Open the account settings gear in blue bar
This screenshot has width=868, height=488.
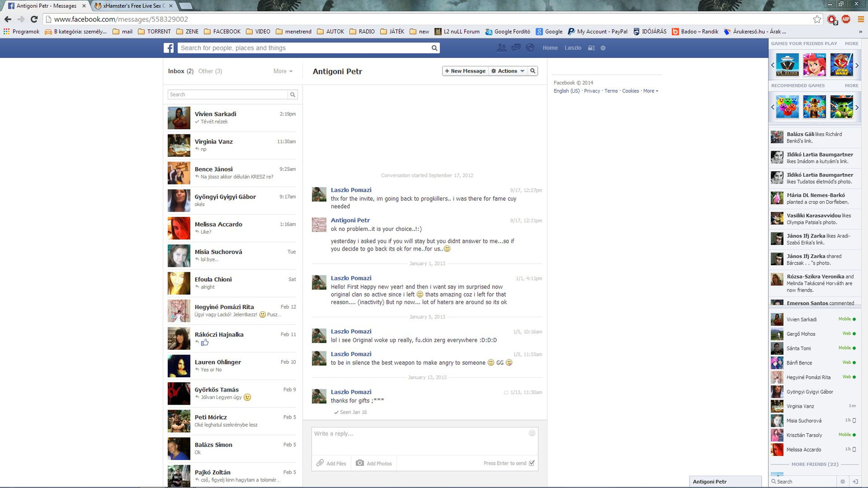603,48
